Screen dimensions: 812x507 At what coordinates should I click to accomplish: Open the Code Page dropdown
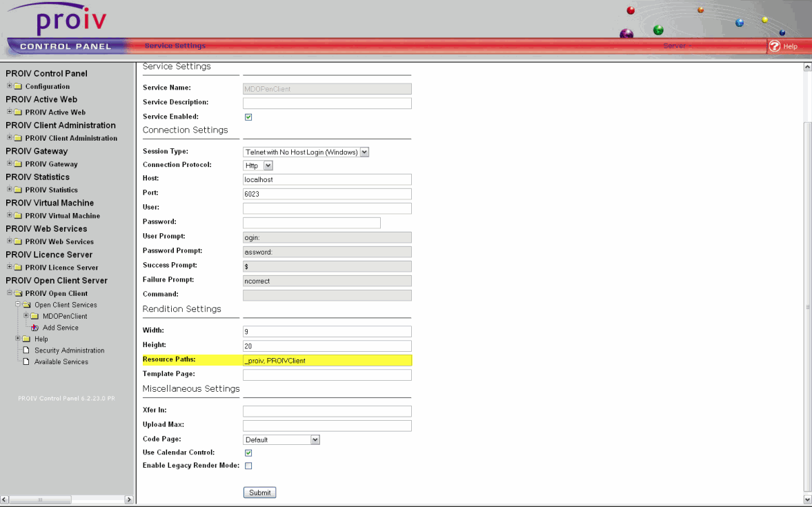coord(281,439)
